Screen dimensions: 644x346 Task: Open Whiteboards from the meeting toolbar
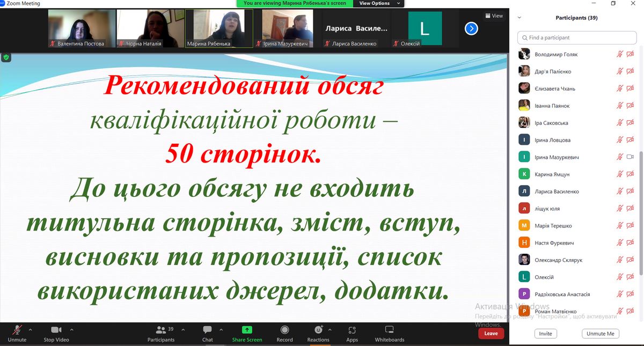point(390,330)
